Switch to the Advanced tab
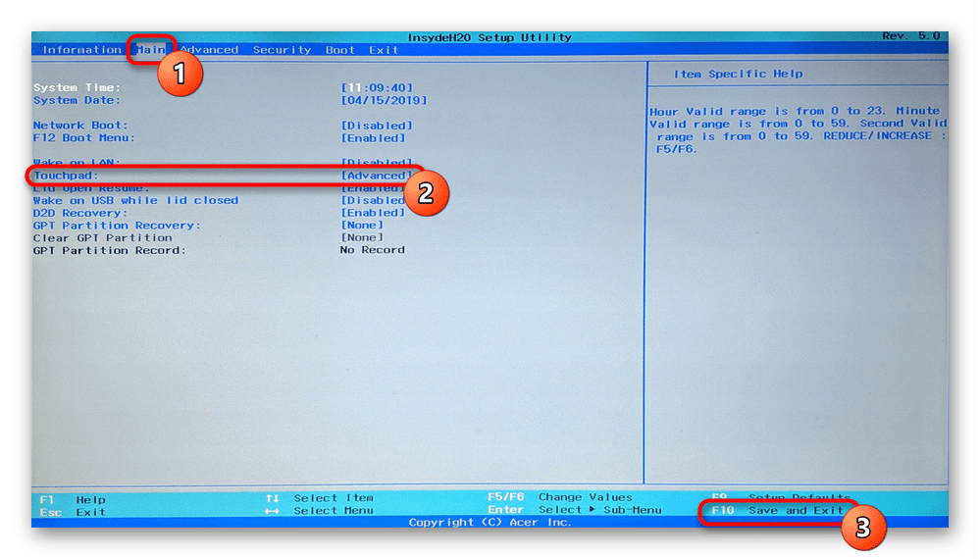Screen dimensions: 980x559 click(209, 50)
